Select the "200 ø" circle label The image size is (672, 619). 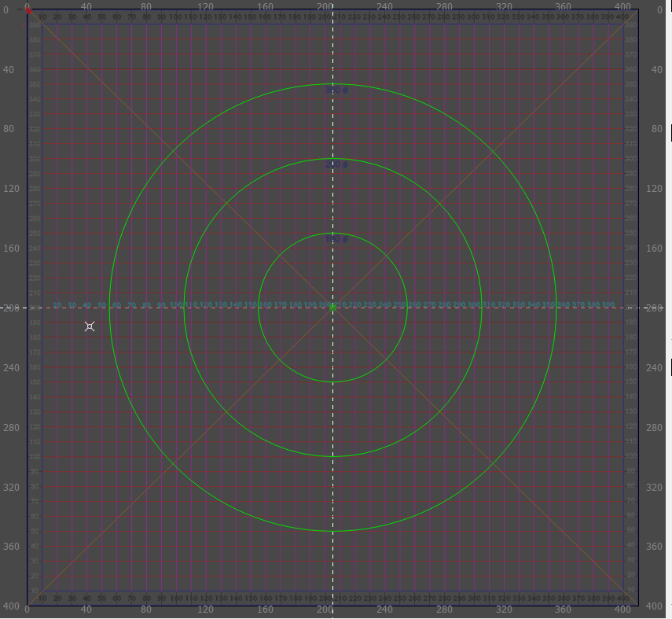point(336,165)
